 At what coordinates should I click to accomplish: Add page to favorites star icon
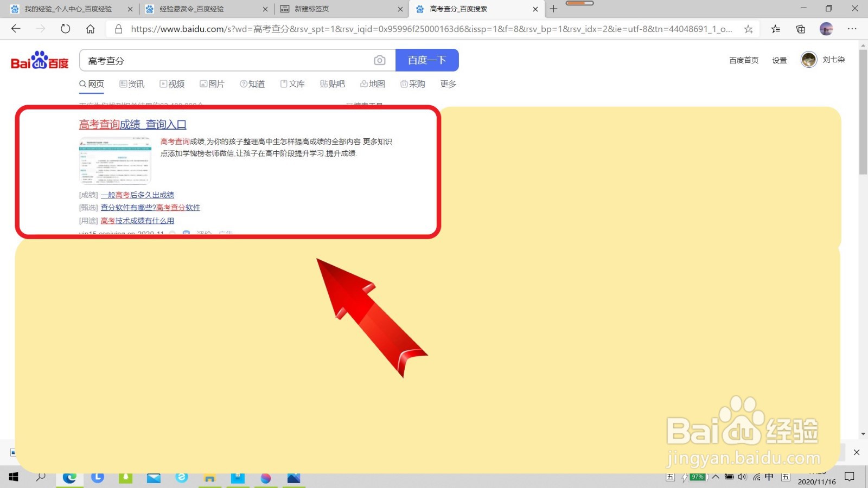748,29
